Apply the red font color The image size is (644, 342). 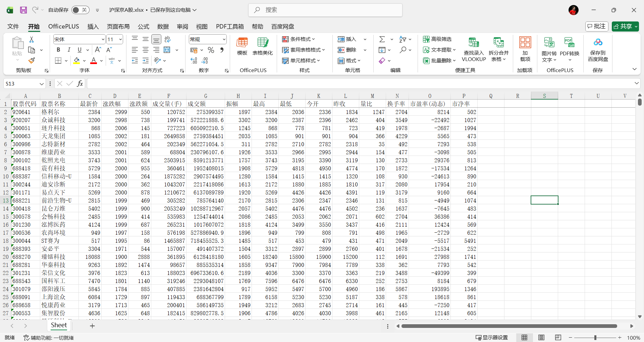pos(94,61)
